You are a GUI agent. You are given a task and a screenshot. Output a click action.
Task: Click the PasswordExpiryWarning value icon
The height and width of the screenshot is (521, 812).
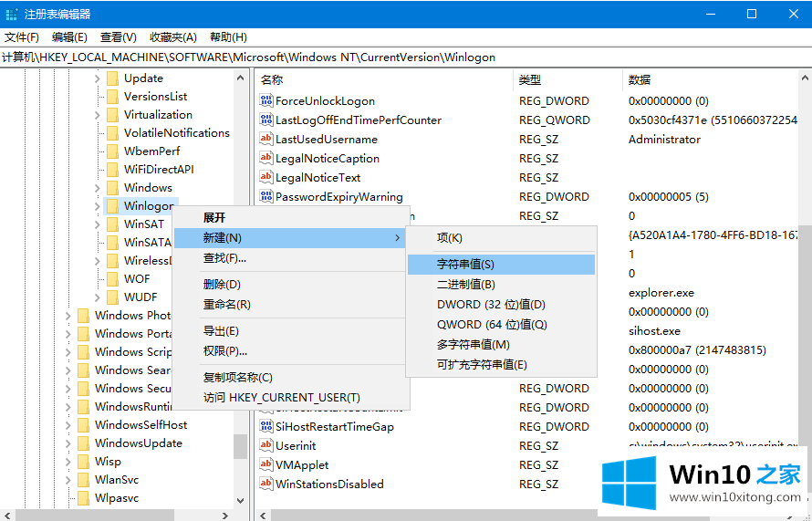[x=267, y=197]
